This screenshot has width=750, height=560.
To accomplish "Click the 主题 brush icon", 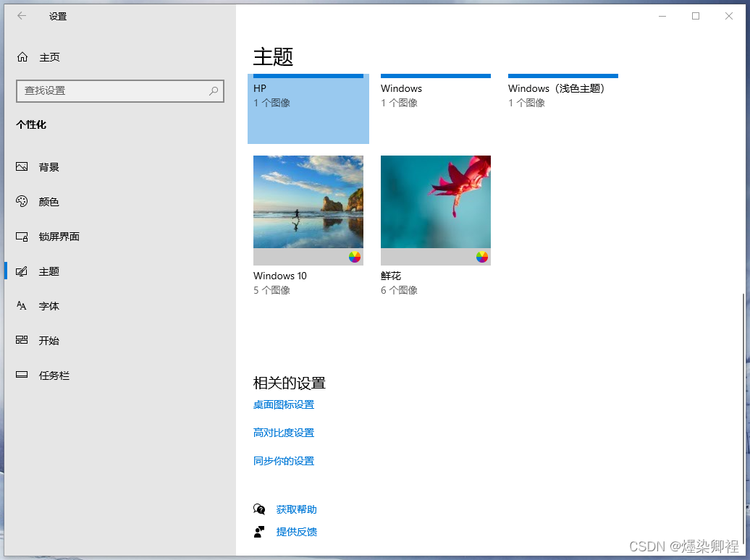I will coord(22,271).
